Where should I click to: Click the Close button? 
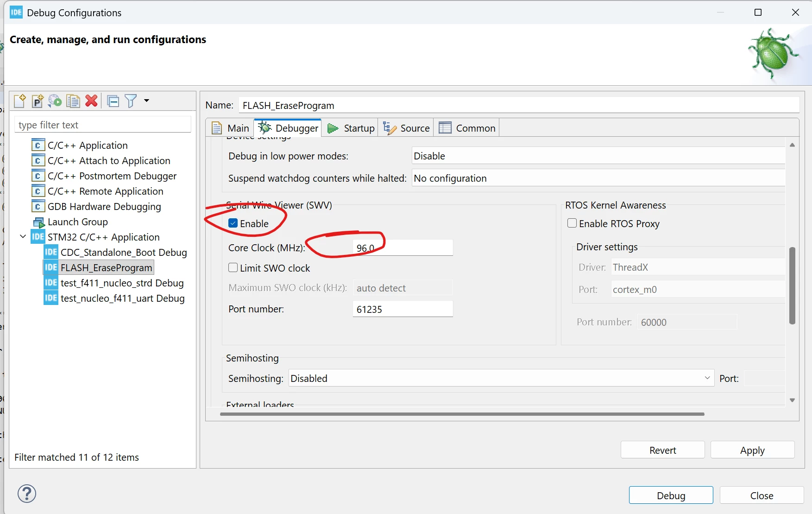coord(762,495)
